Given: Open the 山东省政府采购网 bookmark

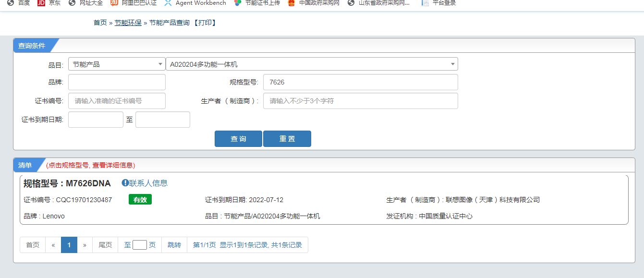Looking at the screenshot, I should point(379,3).
